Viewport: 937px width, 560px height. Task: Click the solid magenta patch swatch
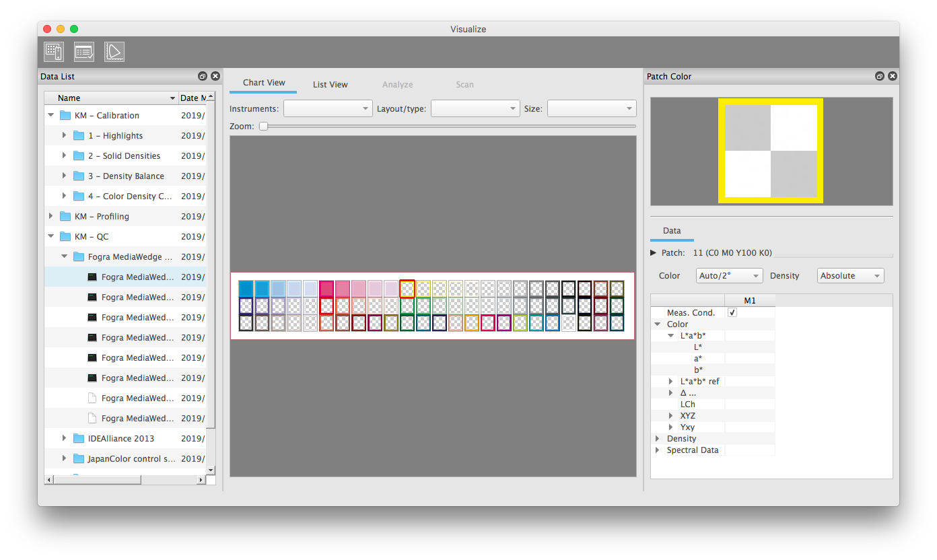[326, 289]
